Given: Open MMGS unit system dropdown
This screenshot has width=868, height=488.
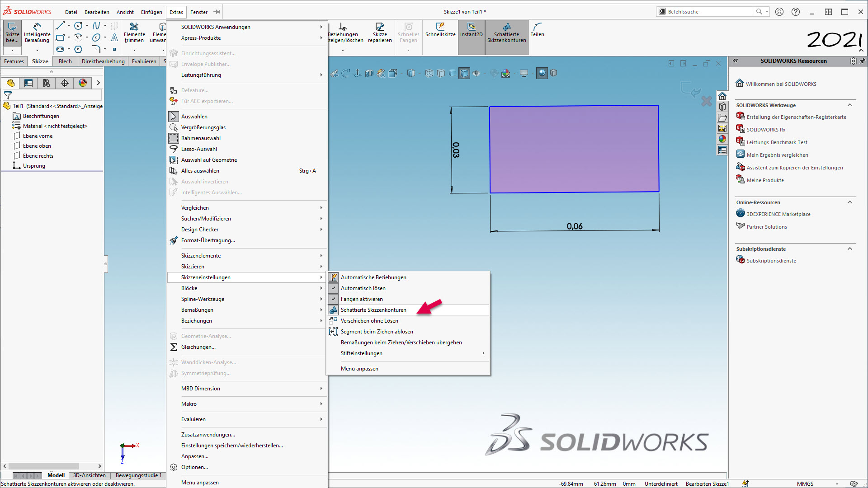Looking at the screenshot, I should coord(837,484).
